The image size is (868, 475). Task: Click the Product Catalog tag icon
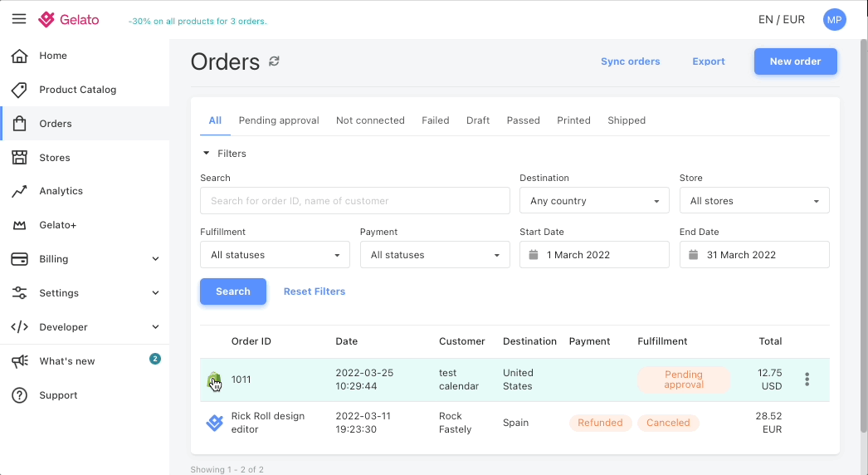[19, 90]
